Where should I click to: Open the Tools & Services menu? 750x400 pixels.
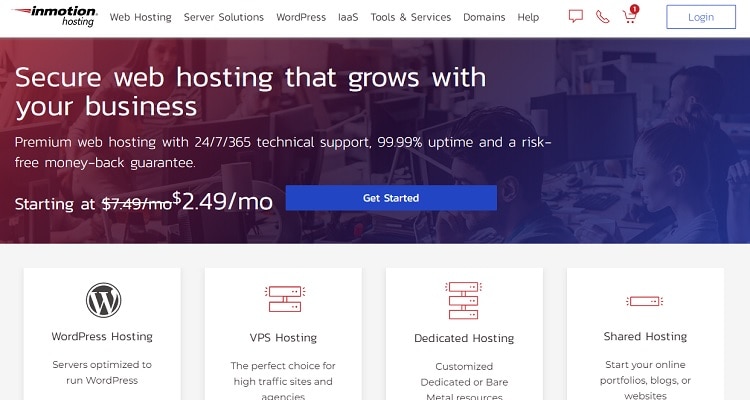click(x=410, y=17)
